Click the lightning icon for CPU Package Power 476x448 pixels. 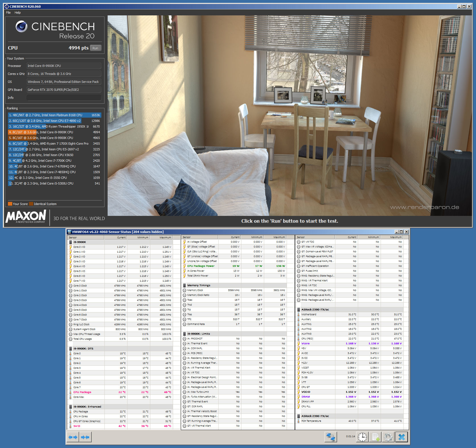184,266
